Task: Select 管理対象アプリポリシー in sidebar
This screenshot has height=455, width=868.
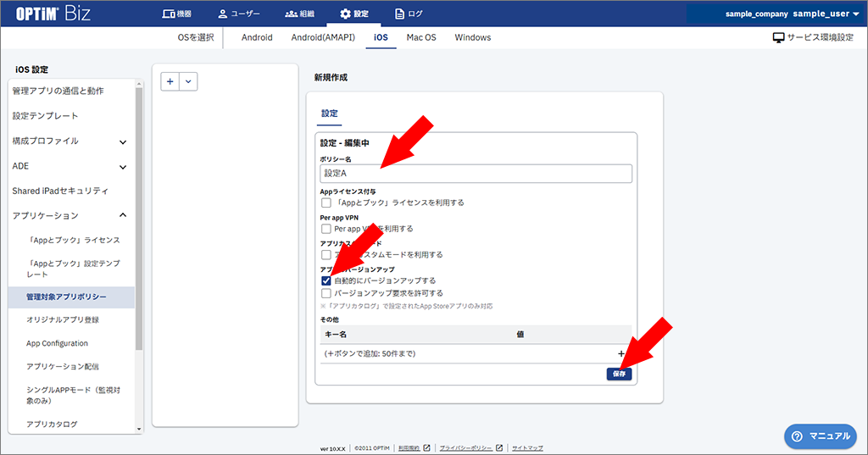Action: pyautogui.click(x=71, y=297)
